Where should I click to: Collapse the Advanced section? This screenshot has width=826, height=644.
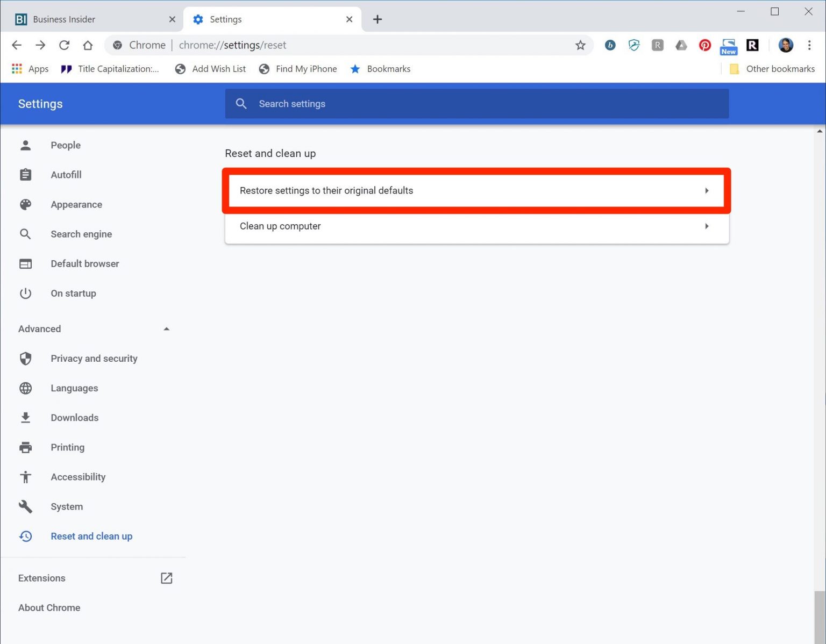(166, 328)
